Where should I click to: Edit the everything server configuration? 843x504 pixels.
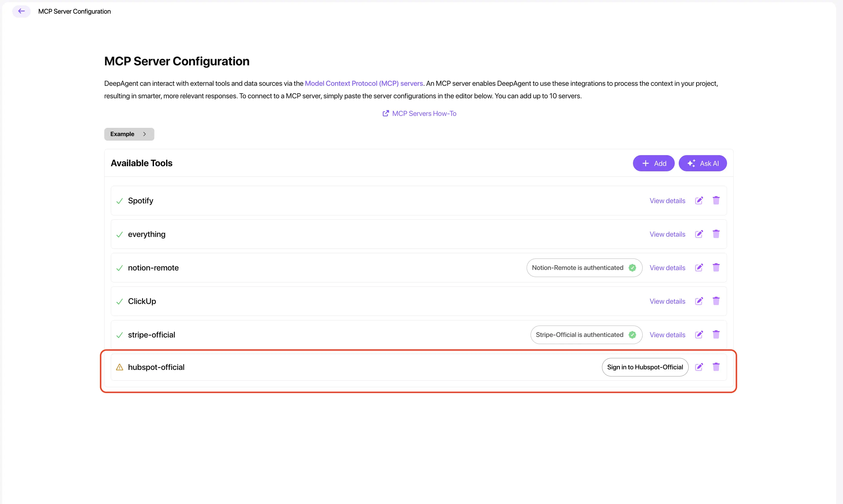tap(699, 234)
